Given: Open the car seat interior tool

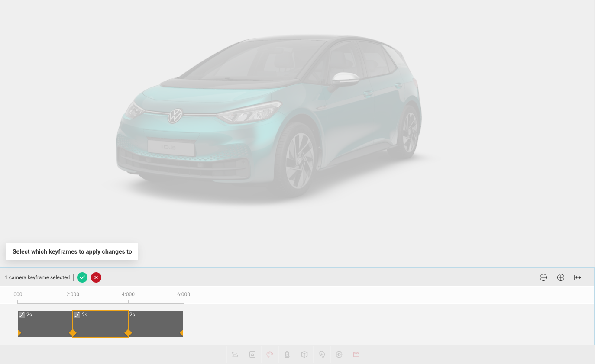Looking at the screenshot, I should pyautogui.click(x=287, y=354).
